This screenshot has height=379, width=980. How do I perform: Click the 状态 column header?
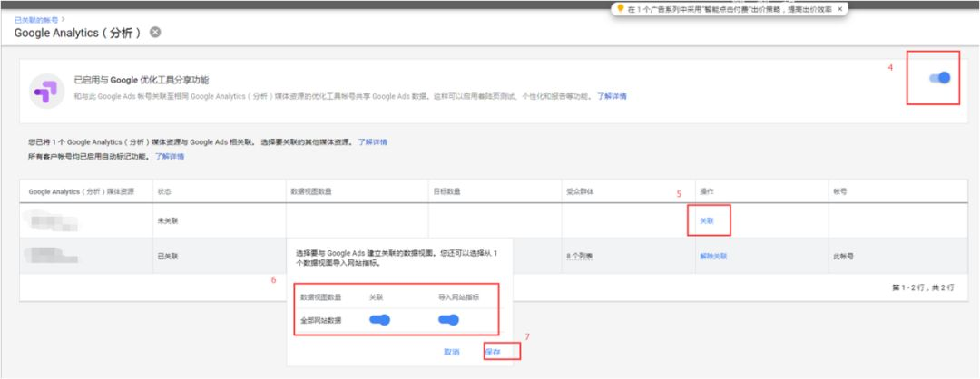[165, 191]
